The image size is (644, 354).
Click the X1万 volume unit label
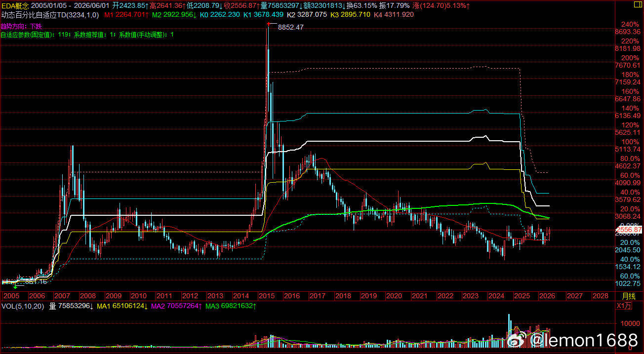[624, 306]
